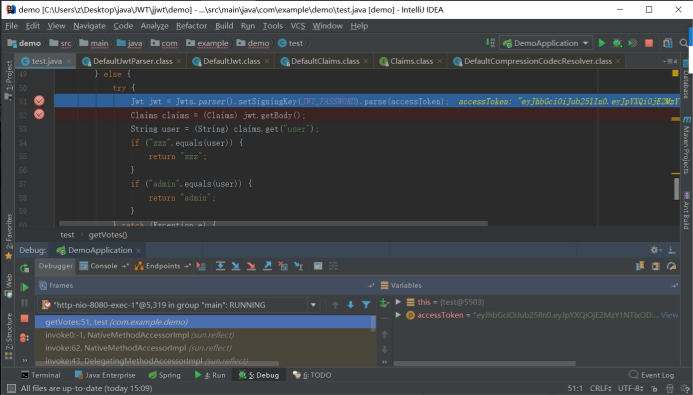Click the editor horizontal scrollbar
The height and width of the screenshot is (395, 693).
click(x=274, y=224)
